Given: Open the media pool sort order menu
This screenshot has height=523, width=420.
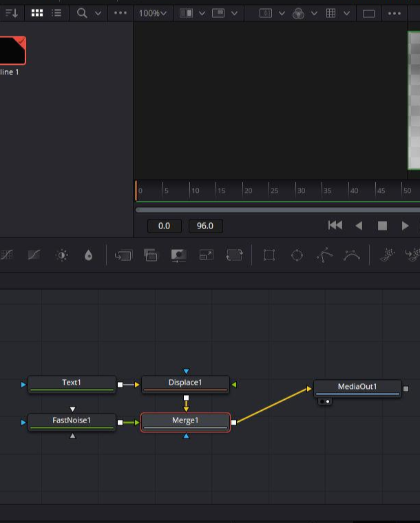Looking at the screenshot, I should [12, 13].
